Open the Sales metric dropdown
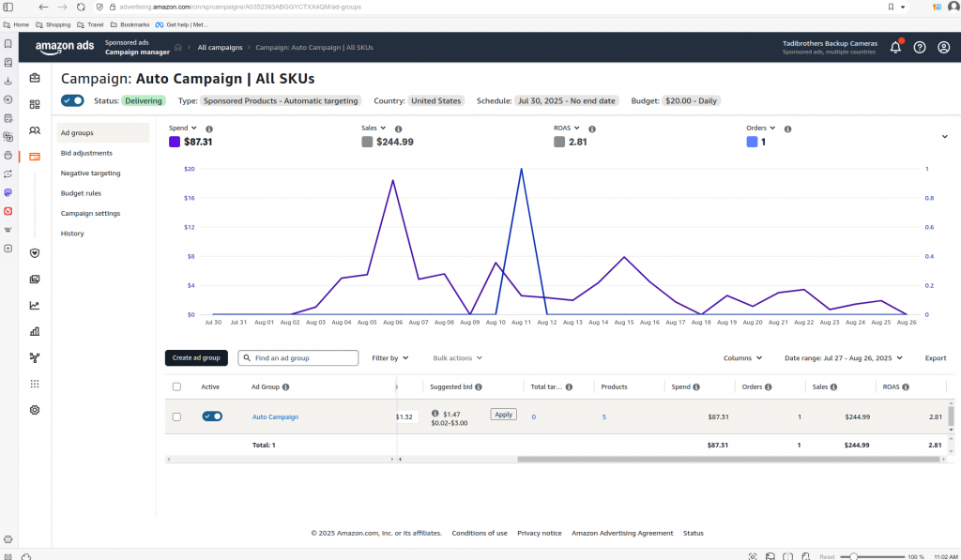 coord(374,129)
